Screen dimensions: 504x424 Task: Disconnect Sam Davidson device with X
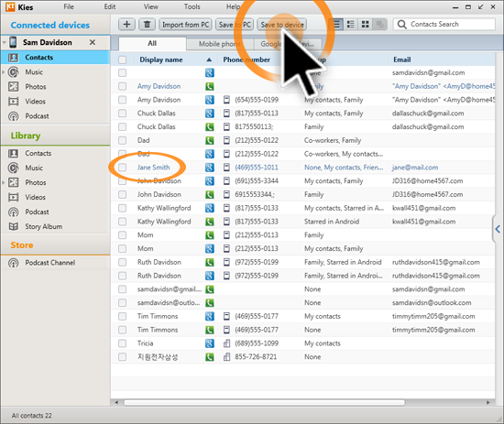tap(93, 42)
